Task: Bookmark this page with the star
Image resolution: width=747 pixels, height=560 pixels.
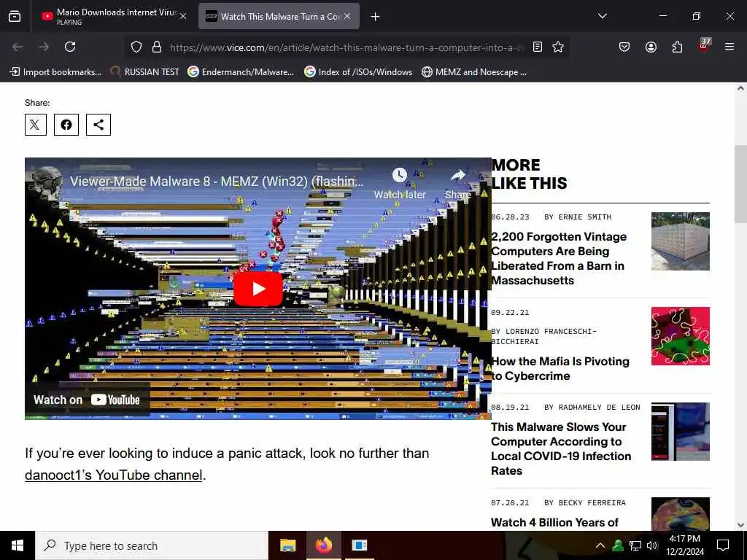Action: click(558, 47)
